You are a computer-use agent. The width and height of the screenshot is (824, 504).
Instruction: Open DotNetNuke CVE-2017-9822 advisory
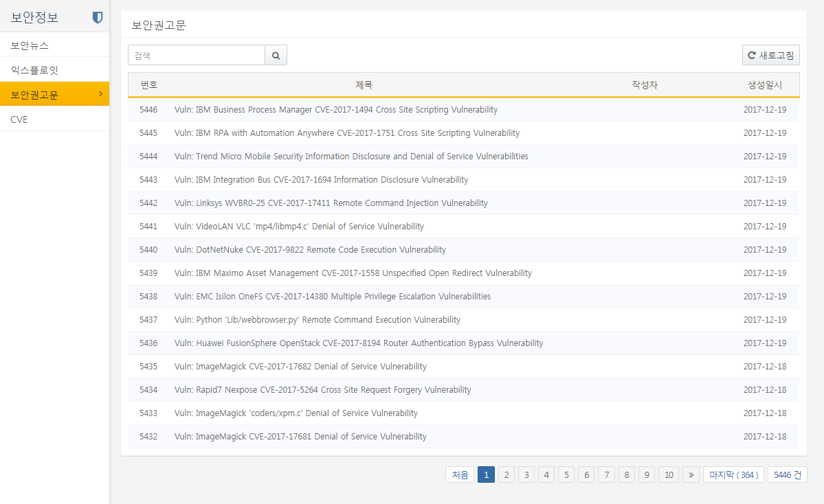tap(310, 250)
